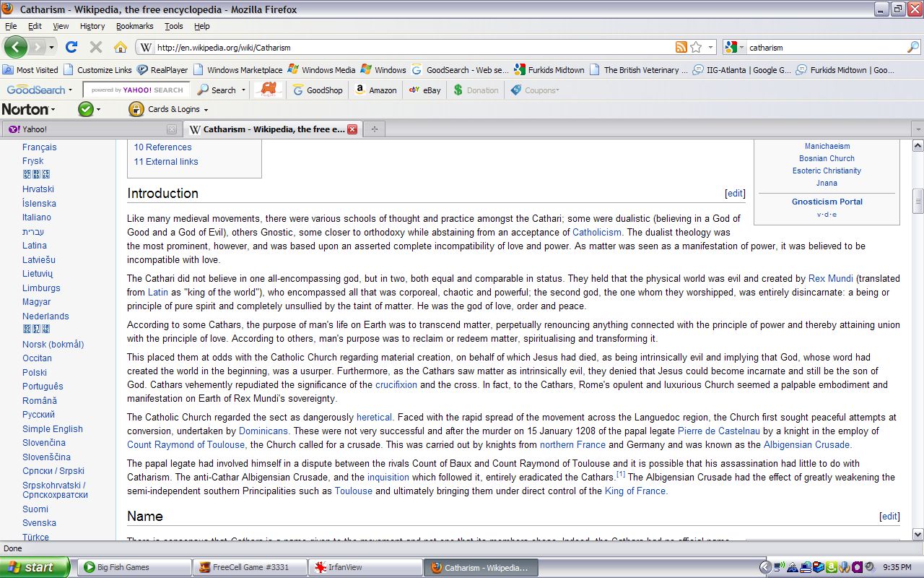Viewport: 924px width, 578px height.
Task: Click the vertical scrollbar down arrow
Action: [x=918, y=534]
